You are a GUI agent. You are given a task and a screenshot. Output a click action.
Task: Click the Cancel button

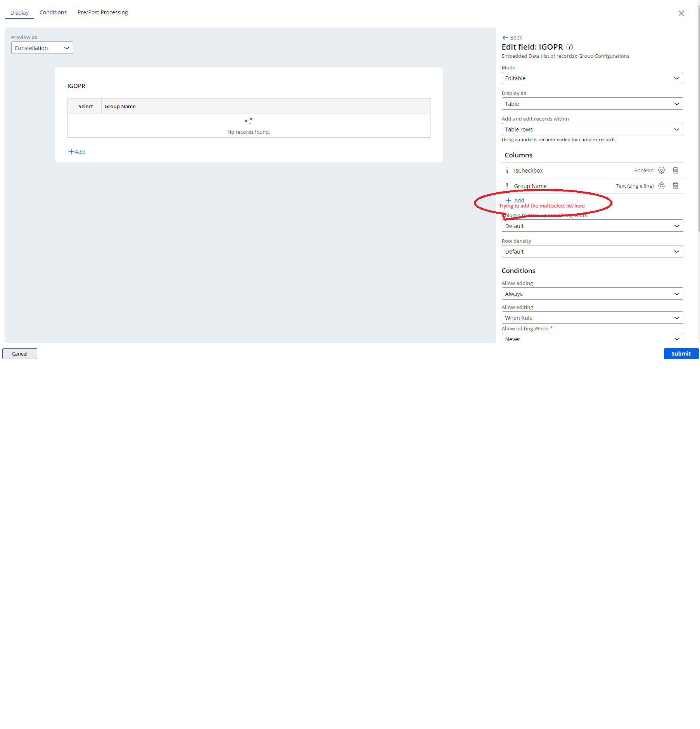point(20,354)
